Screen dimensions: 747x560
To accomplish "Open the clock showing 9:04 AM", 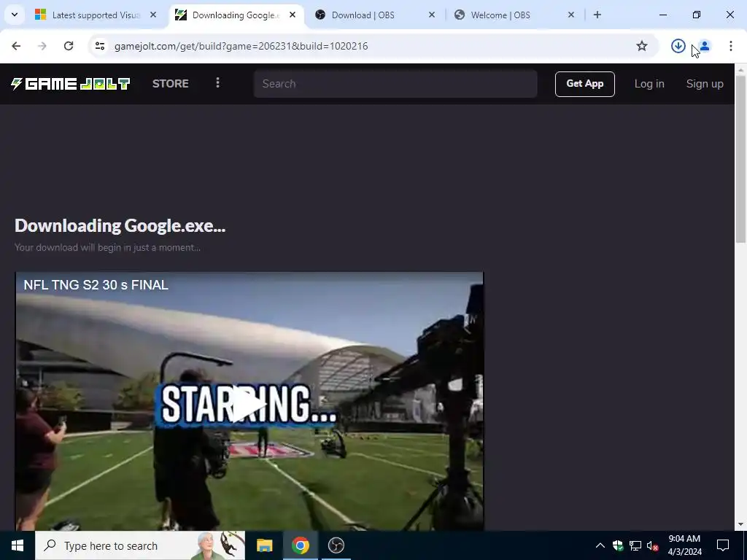I will [x=684, y=545].
